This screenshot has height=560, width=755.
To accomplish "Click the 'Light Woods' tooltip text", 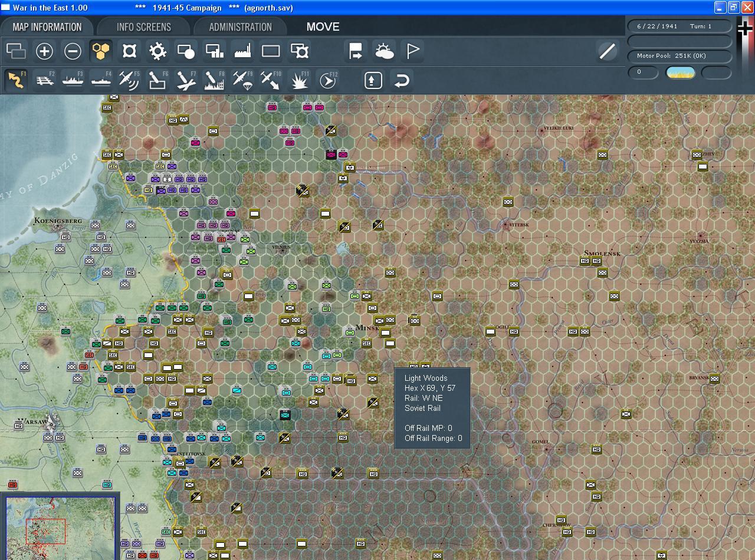I will click(x=426, y=378).
